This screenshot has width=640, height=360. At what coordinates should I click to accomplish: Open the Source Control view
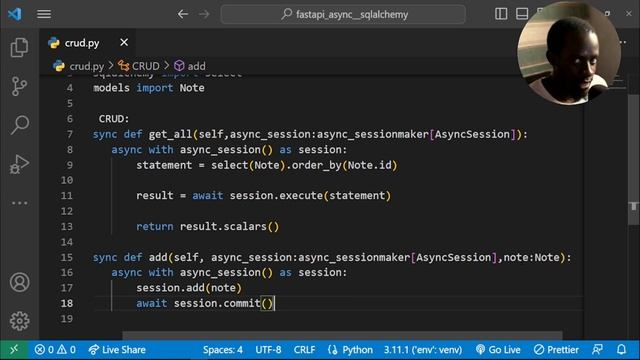(x=19, y=86)
